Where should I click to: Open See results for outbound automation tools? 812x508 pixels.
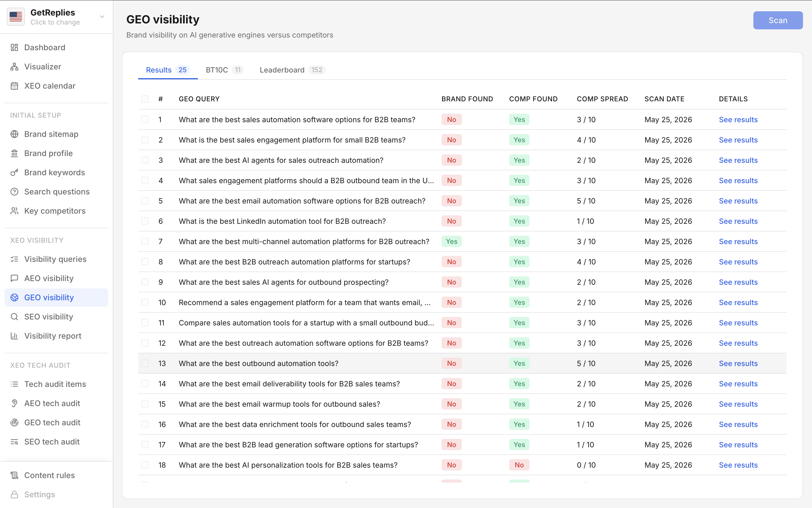click(x=738, y=364)
